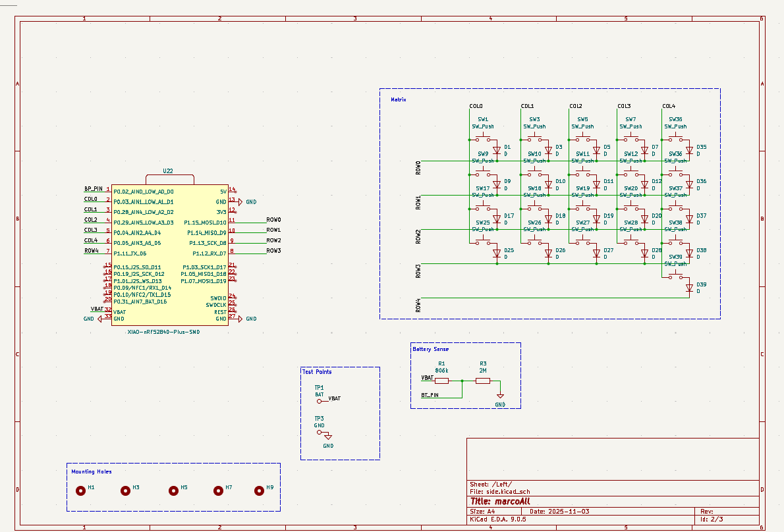
Task: Click resistor R3 2M symbol
Action: click(483, 381)
